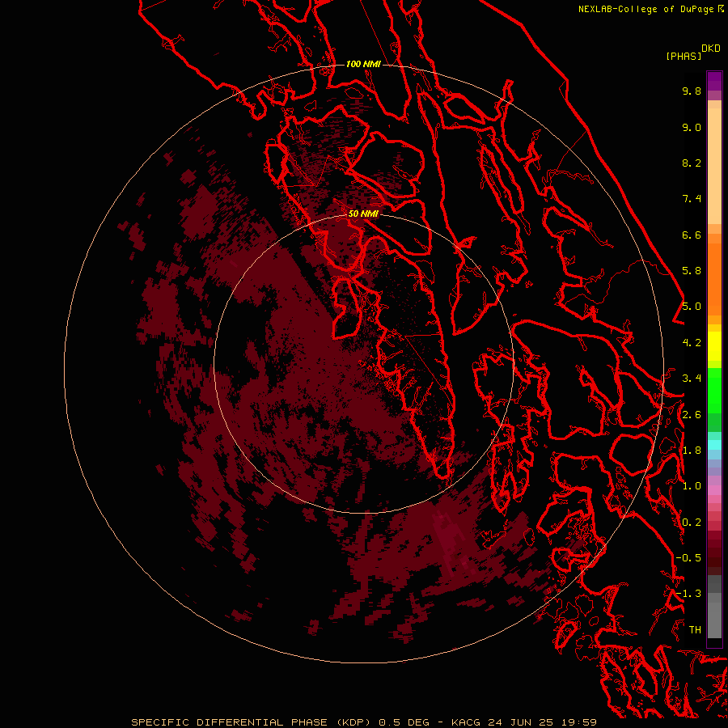
Task: Click the 6.6 legend value
Action: [x=692, y=235]
